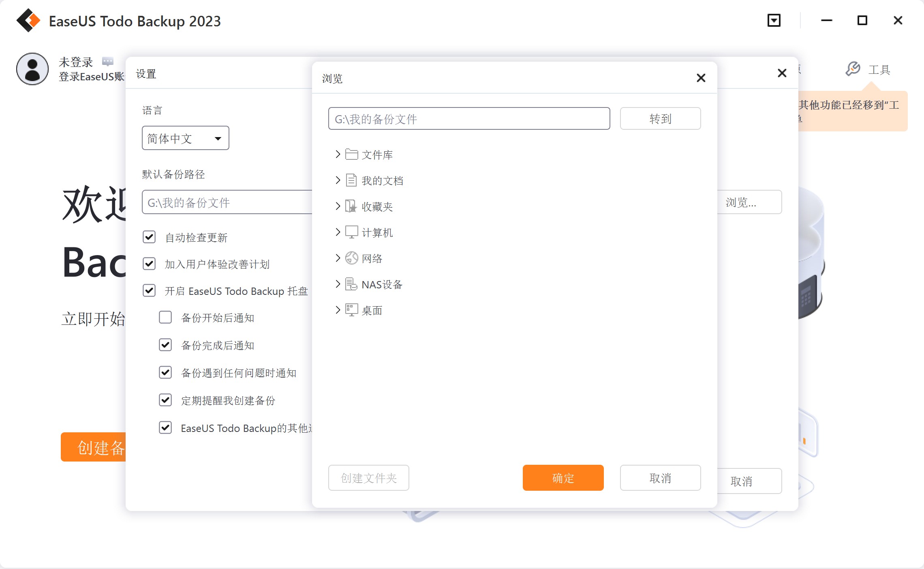Expand the 桌面 tree node
924x569 pixels.
click(x=338, y=310)
